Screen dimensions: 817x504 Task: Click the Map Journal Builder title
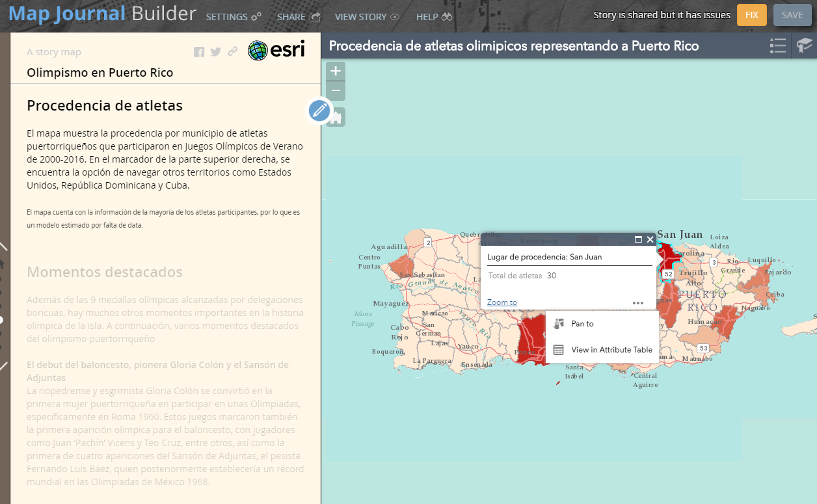[101, 13]
